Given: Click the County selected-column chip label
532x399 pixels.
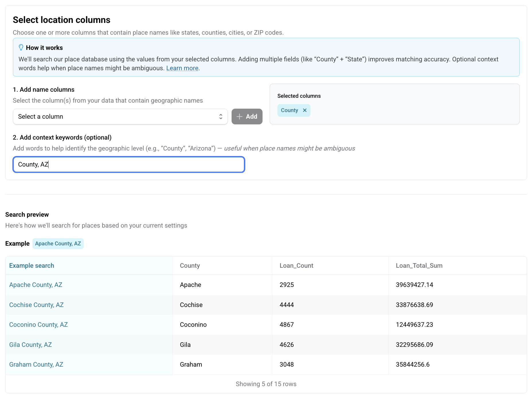Looking at the screenshot, I should [289, 110].
